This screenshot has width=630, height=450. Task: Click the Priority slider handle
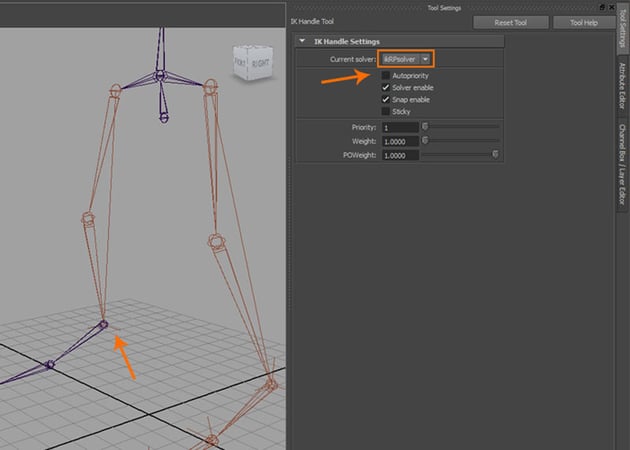tap(425, 127)
